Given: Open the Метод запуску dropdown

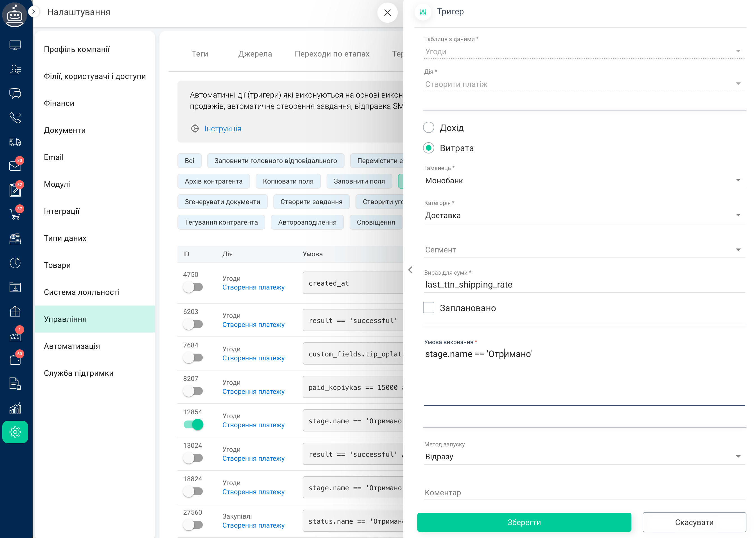Looking at the screenshot, I should pyautogui.click(x=584, y=456).
